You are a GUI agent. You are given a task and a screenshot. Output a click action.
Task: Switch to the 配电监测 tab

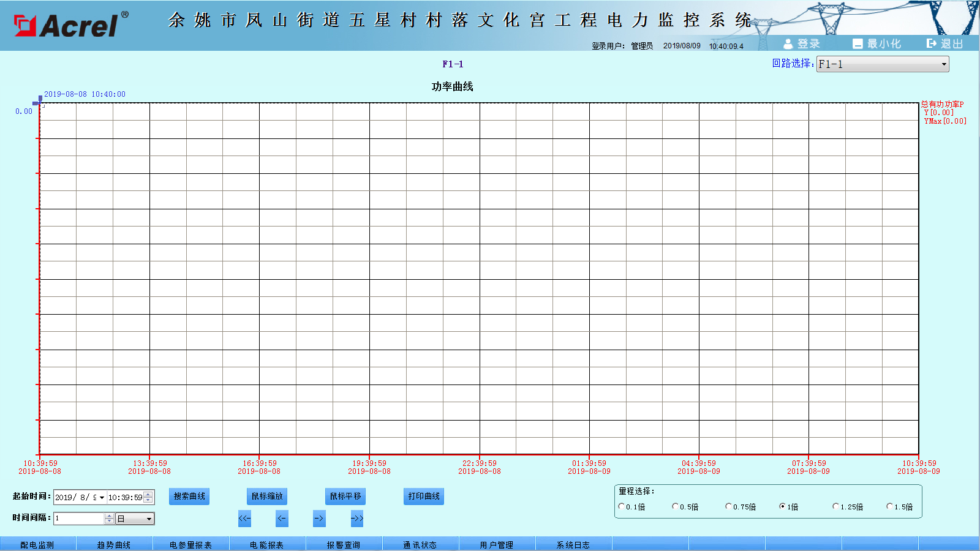click(37, 544)
